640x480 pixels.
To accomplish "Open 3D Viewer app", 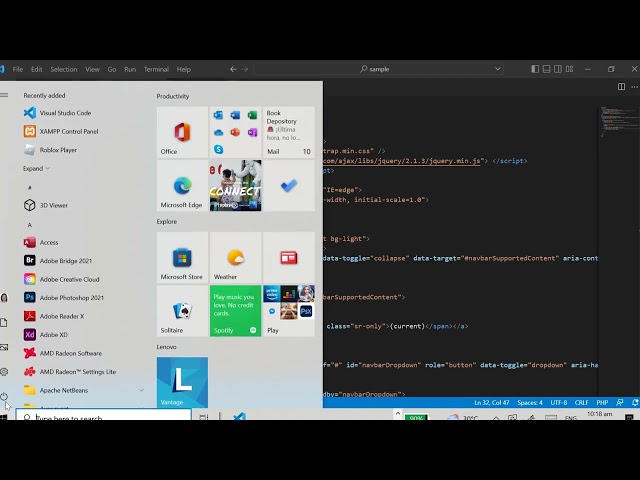I will pyautogui.click(x=46, y=205).
